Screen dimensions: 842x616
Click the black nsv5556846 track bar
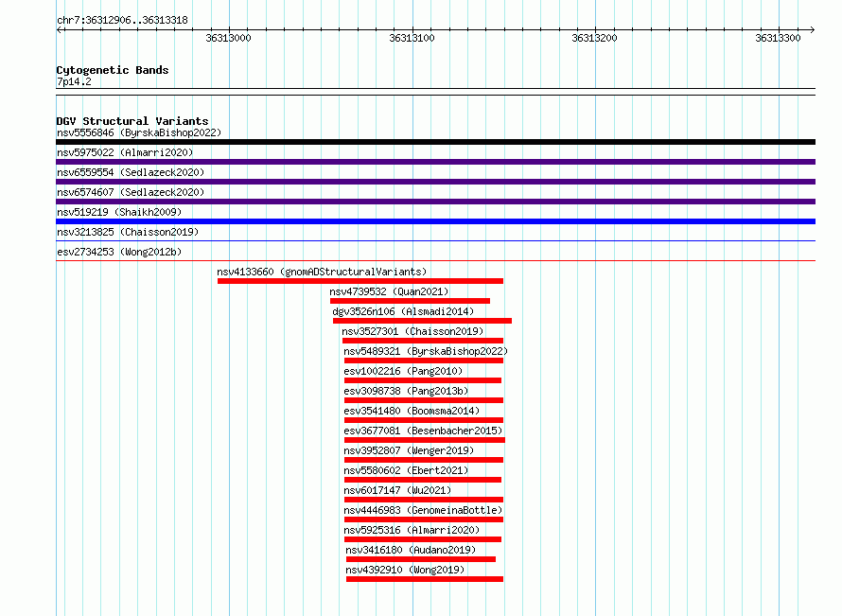click(435, 142)
